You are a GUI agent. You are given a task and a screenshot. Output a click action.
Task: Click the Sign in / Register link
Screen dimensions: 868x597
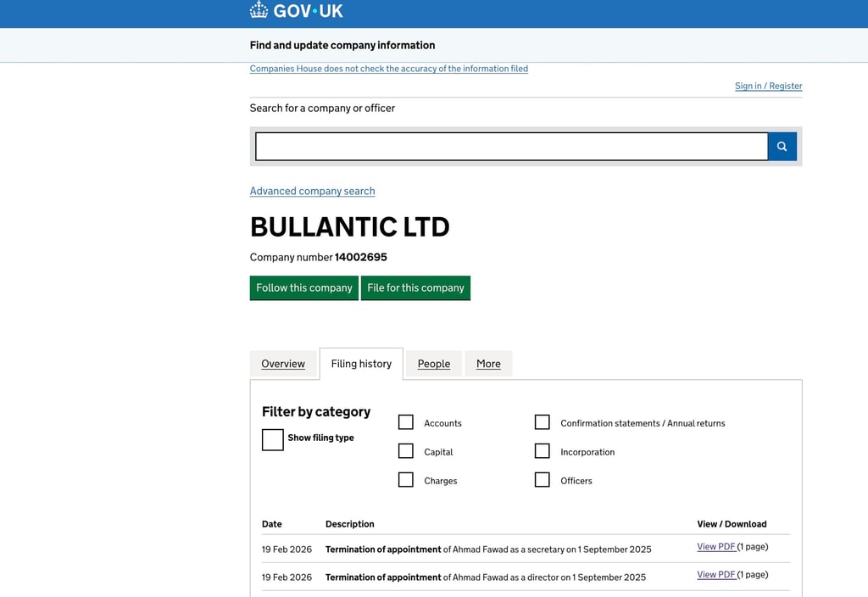pos(768,86)
